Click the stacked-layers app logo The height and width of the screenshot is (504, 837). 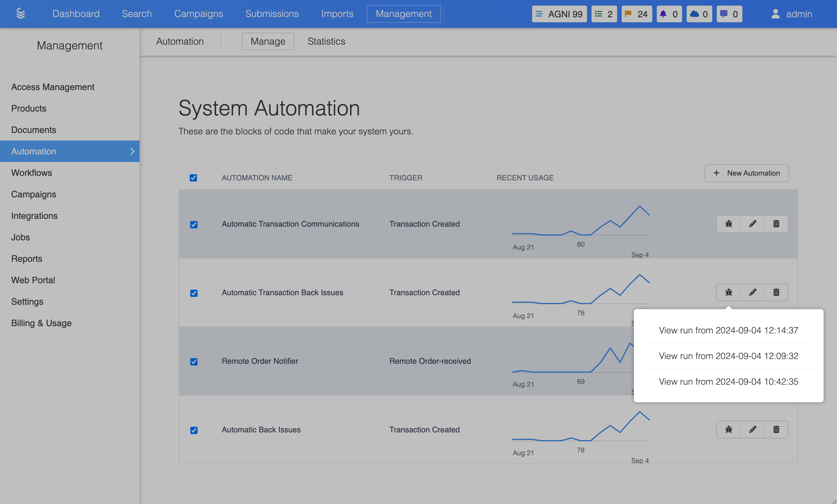(21, 14)
